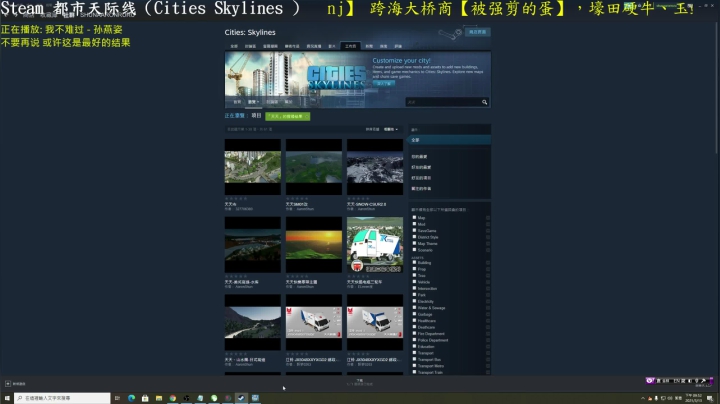Screen dimensions: 720x404
Task: Launch Microsoft Edge from taskbar
Action: pos(131,398)
